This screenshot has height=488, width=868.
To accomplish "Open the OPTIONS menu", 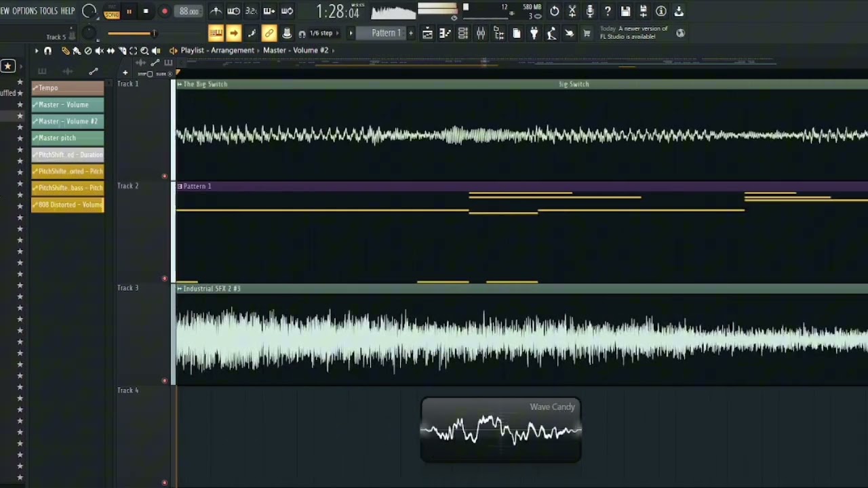I will (x=24, y=12).
